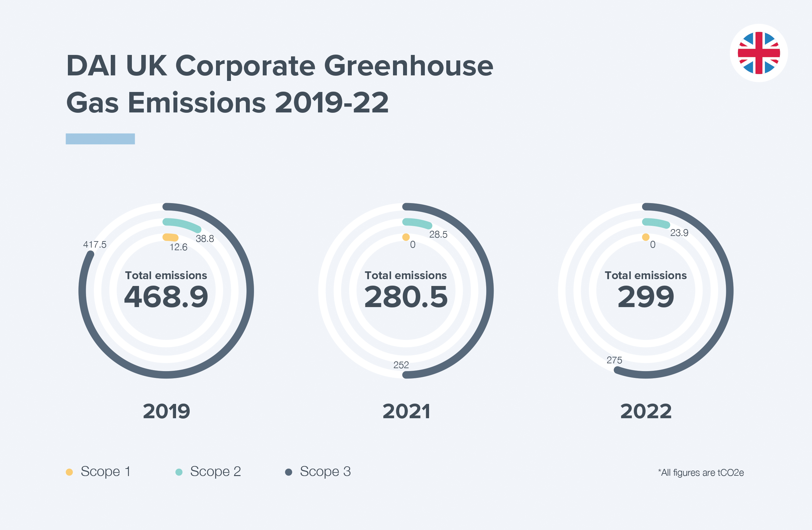
Task: Click the '12.6' Scope 1 value
Action: [x=178, y=247]
